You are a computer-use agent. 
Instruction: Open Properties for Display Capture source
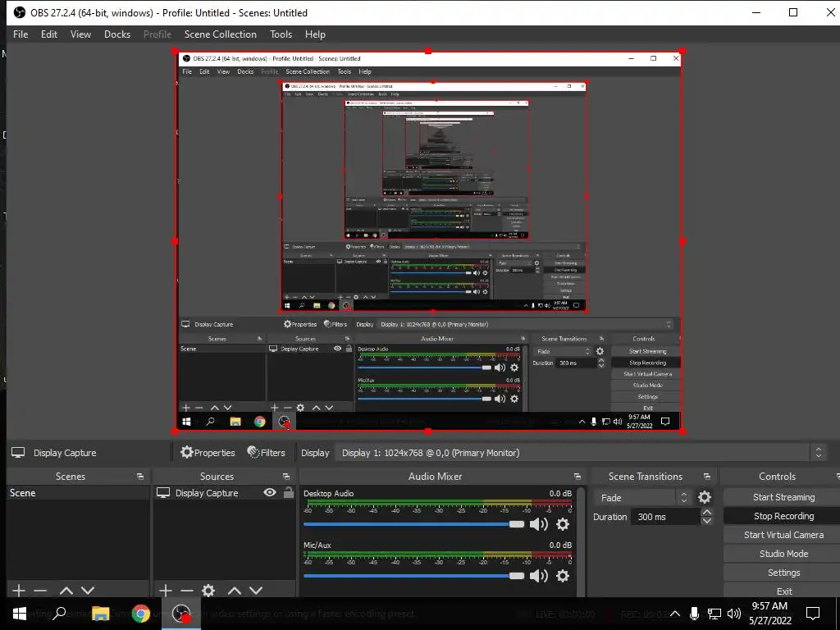pyautogui.click(x=208, y=453)
